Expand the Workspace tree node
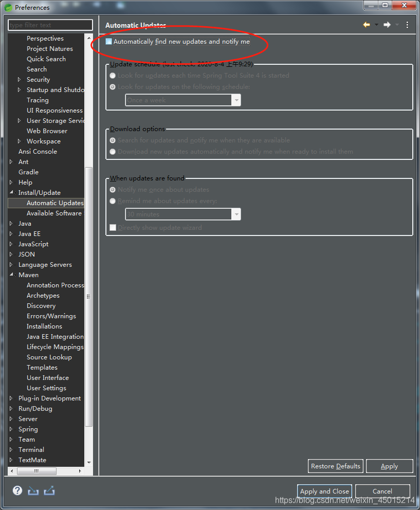The height and width of the screenshot is (510, 420). [x=19, y=141]
